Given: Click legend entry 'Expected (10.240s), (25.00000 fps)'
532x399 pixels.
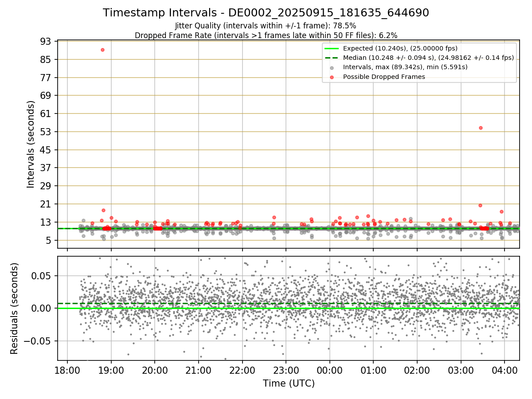Looking at the screenshot, I should pos(400,48).
